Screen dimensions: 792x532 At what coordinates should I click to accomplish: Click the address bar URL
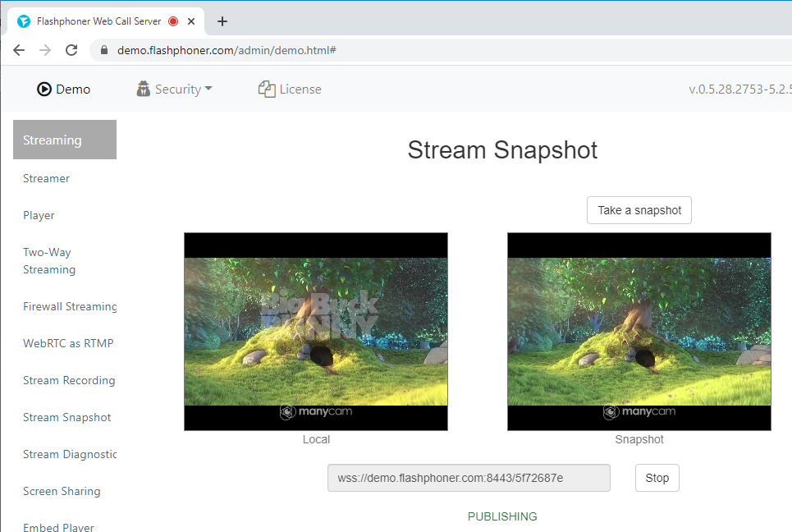[227, 51]
